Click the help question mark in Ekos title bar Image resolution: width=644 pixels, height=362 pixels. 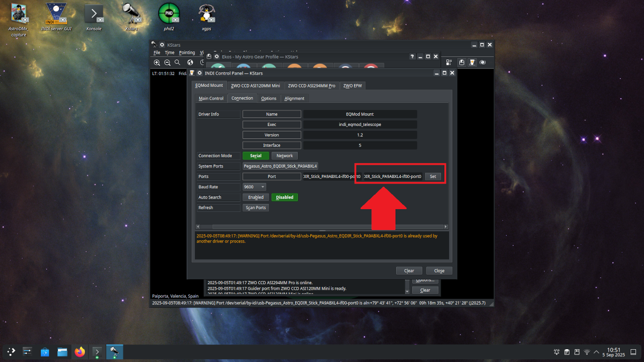(x=412, y=56)
